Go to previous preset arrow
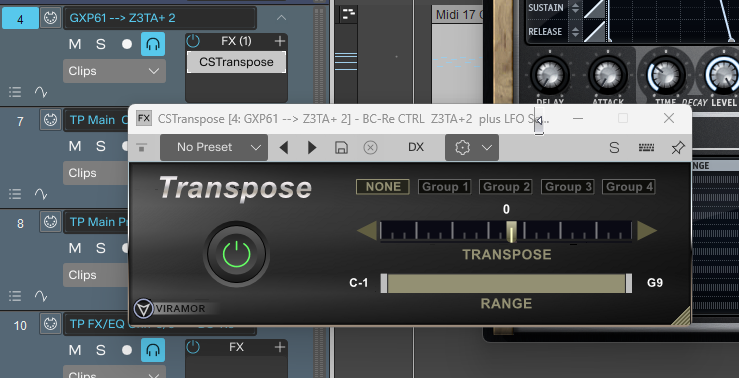 click(x=284, y=148)
